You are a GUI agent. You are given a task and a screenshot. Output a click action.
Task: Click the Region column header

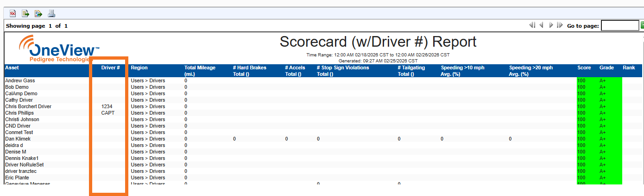(x=139, y=67)
